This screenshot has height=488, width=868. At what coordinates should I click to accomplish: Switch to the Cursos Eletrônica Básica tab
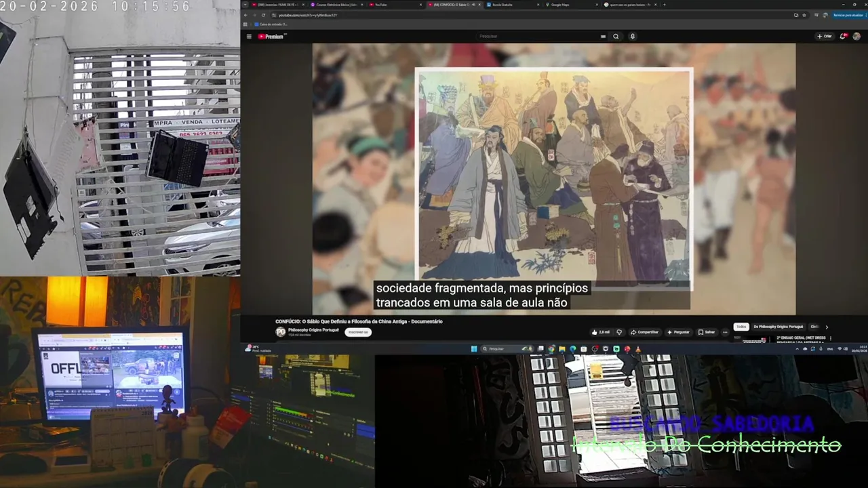coord(337,5)
